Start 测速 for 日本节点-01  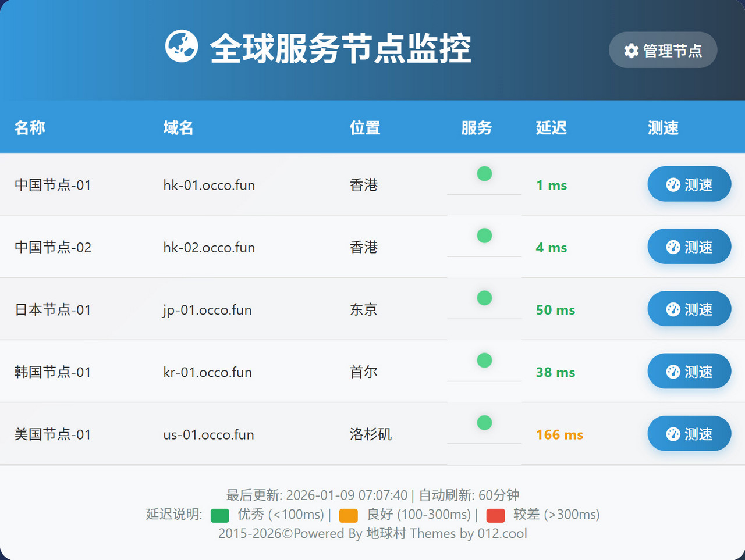click(689, 309)
